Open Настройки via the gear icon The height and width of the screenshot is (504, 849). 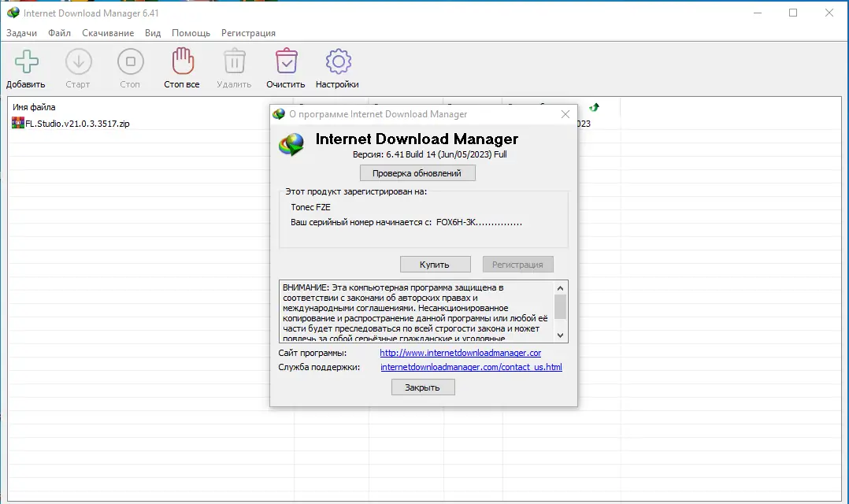pyautogui.click(x=337, y=61)
